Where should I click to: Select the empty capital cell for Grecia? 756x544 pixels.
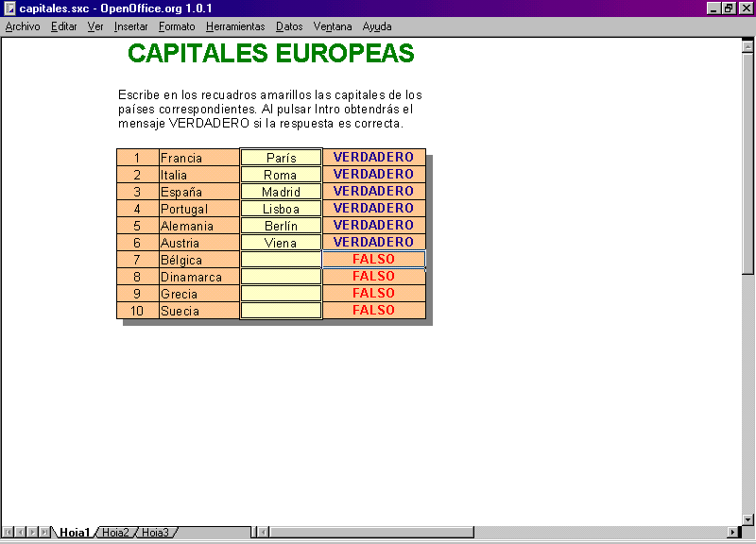281,294
